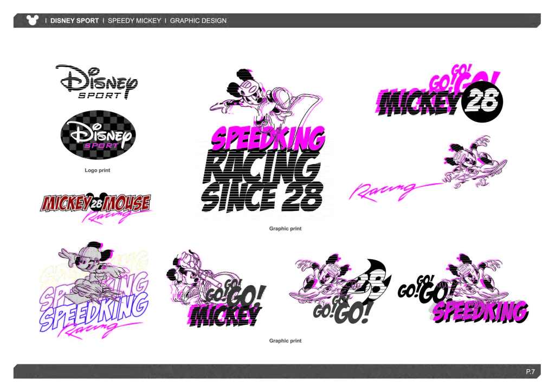The height and width of the screenshot is (392, 555).
Task: Click the Mickey head icon in header
Action: pyautogui.click(x=33, y=21)
